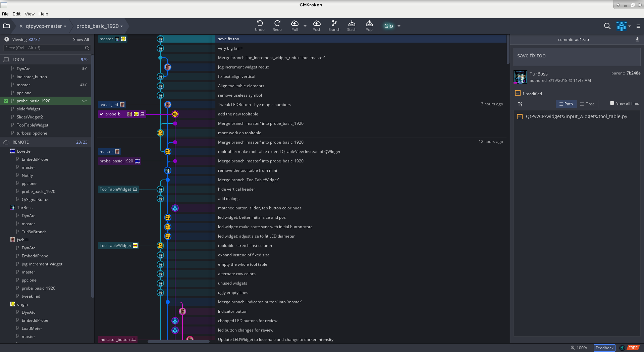The image size is (644, 352).
Task: Click the back arrow next to Viewing 32/32
Action: [7, 39]
